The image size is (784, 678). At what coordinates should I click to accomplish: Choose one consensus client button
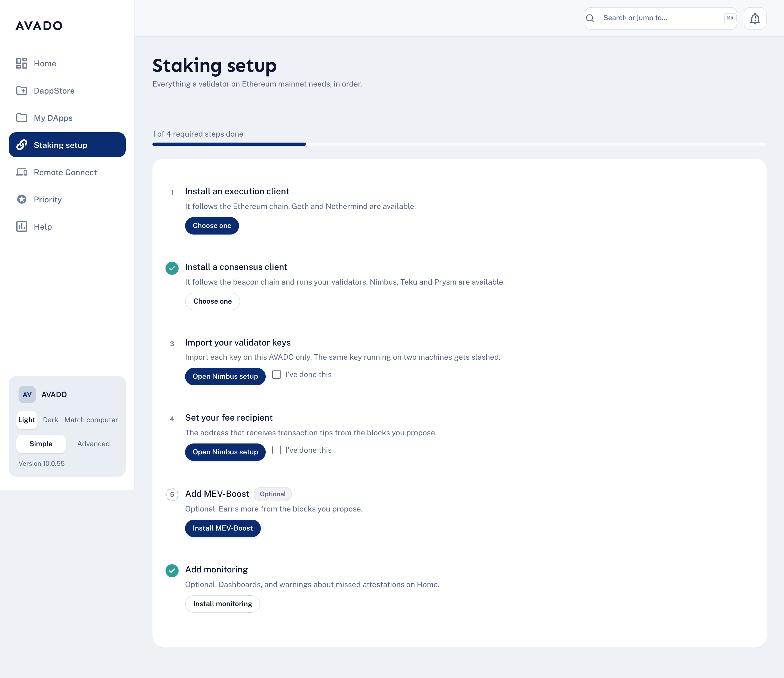(x=212, y=301)
